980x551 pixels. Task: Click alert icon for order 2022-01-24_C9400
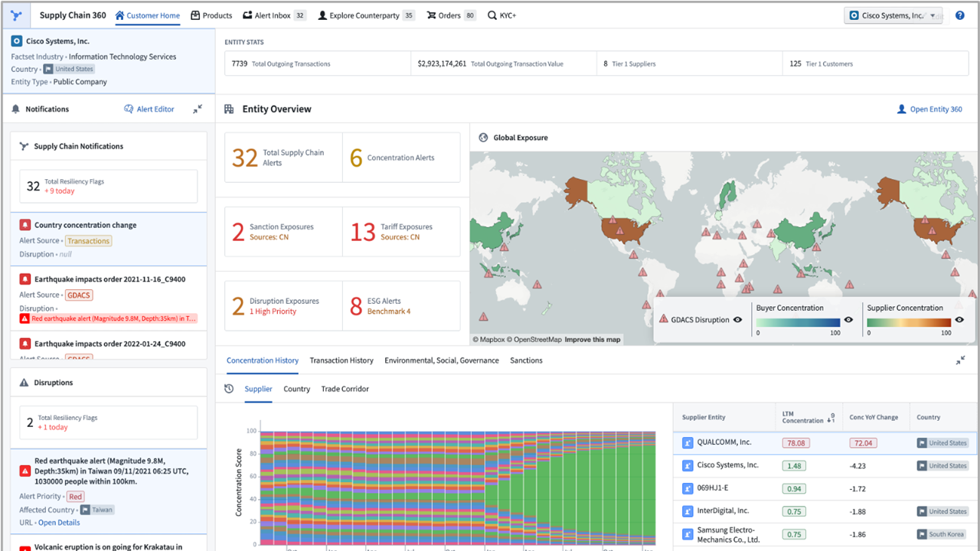click(x=24, y=344)
